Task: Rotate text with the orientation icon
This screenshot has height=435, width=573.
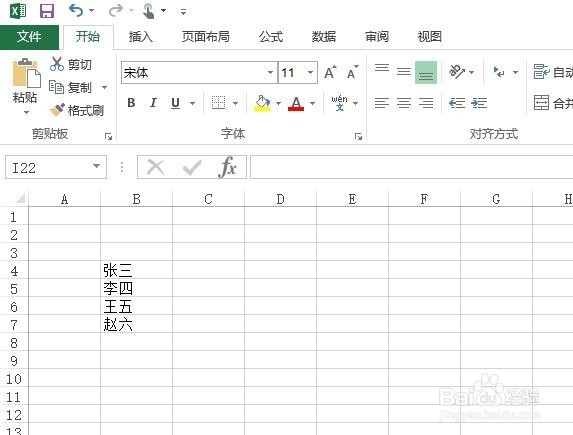Action: pyautogui.click(x=456, y=72)
